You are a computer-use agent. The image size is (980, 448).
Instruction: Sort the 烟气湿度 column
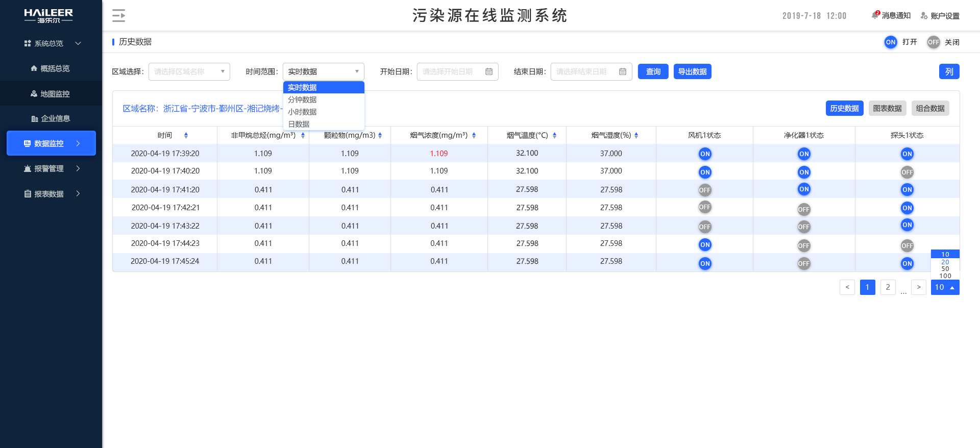[636, 135]
